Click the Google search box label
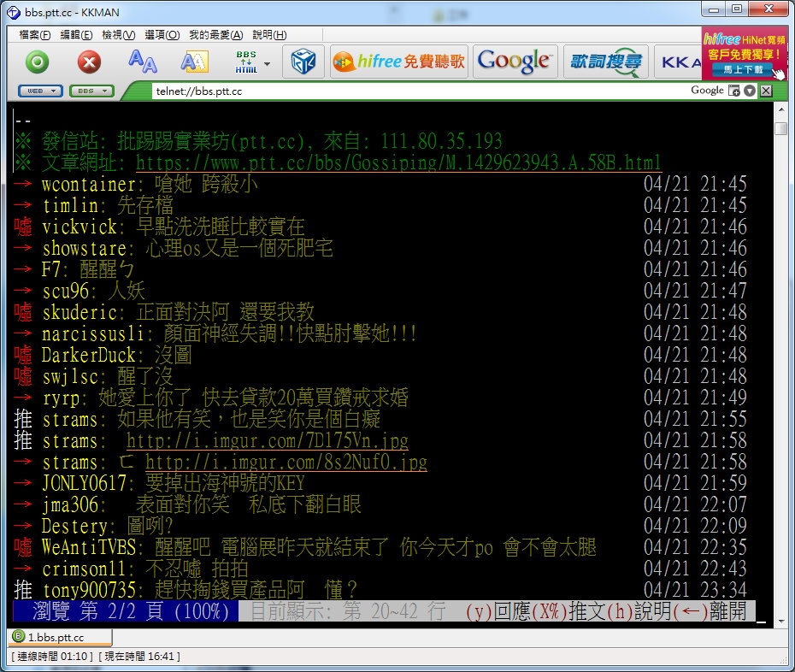Viewport: 795px width, 672px height. [707, 91]
